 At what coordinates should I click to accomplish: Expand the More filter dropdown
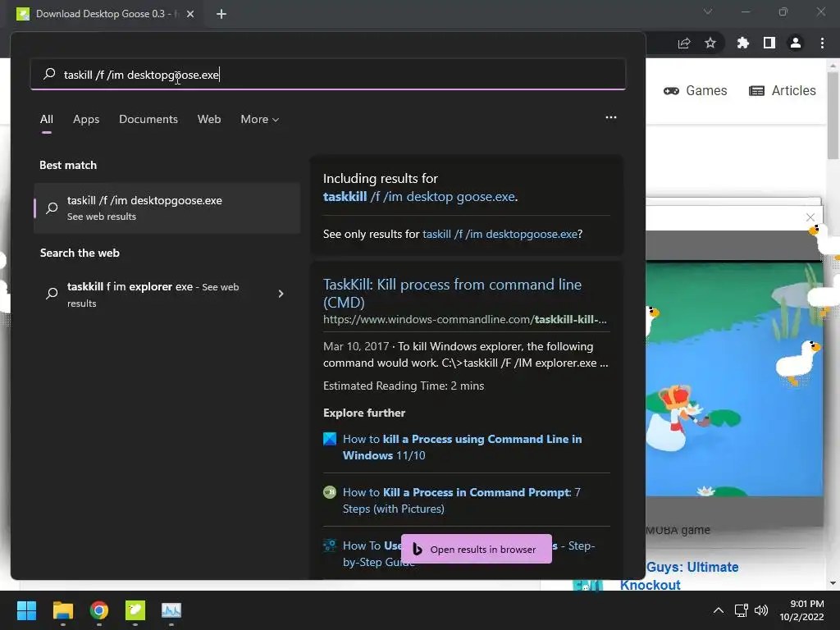click(260, 120)
